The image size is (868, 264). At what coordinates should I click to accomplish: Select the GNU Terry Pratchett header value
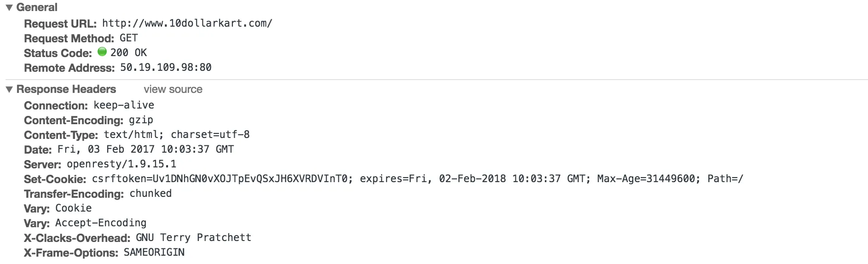(193, 238)
